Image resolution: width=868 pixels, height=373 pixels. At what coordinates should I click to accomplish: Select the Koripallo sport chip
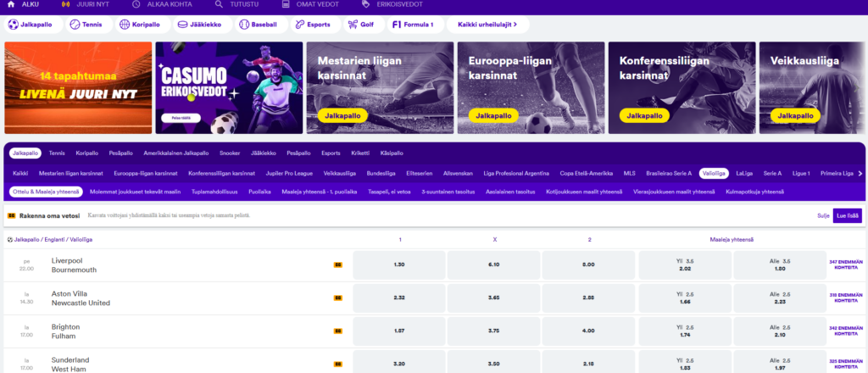tap(142, 25)
